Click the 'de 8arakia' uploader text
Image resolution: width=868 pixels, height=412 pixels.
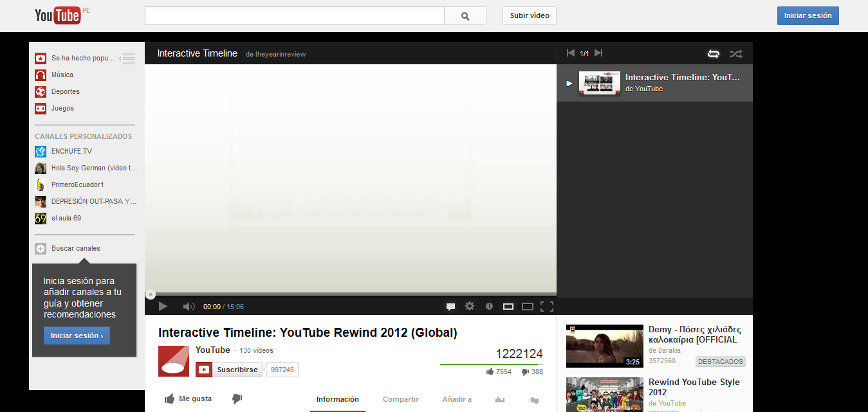click(665, 351)
